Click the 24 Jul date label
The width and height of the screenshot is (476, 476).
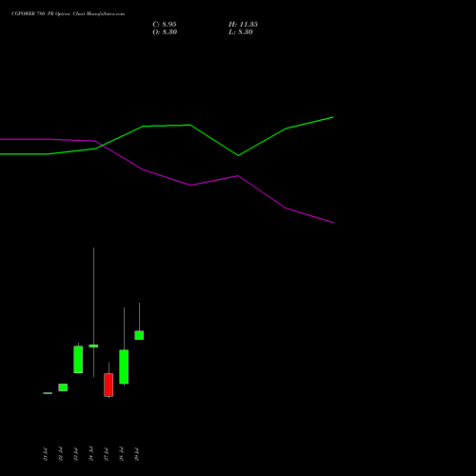click(91, 454)
